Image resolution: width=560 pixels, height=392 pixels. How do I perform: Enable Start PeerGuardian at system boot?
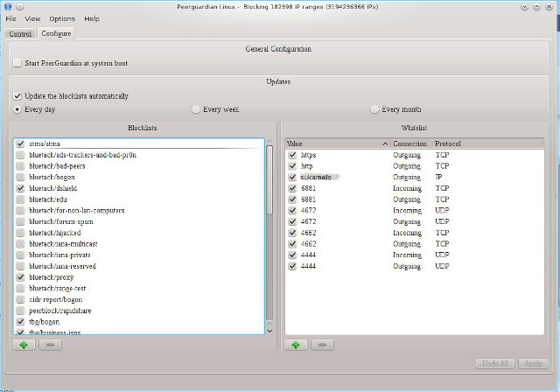[18, 63]
